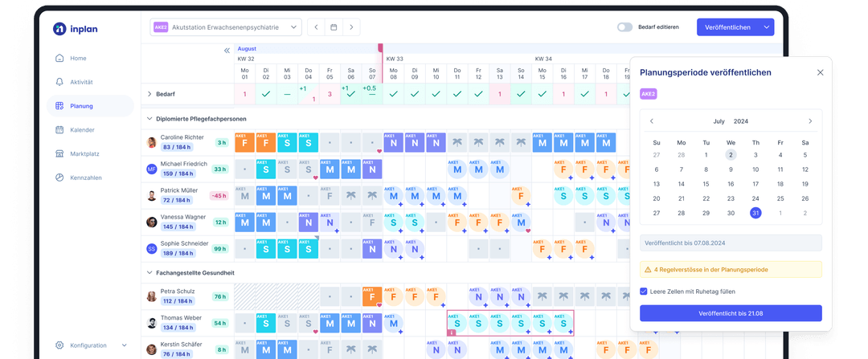
Task: Click Patrick Müller's avatar
Action: coord(152,195)
